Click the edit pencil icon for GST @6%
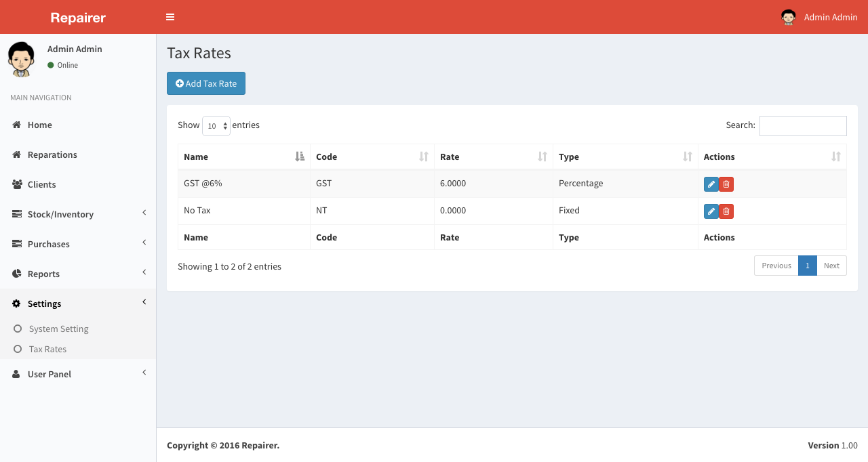The width and height of the screenshot is (868, 462). (711, 184)
